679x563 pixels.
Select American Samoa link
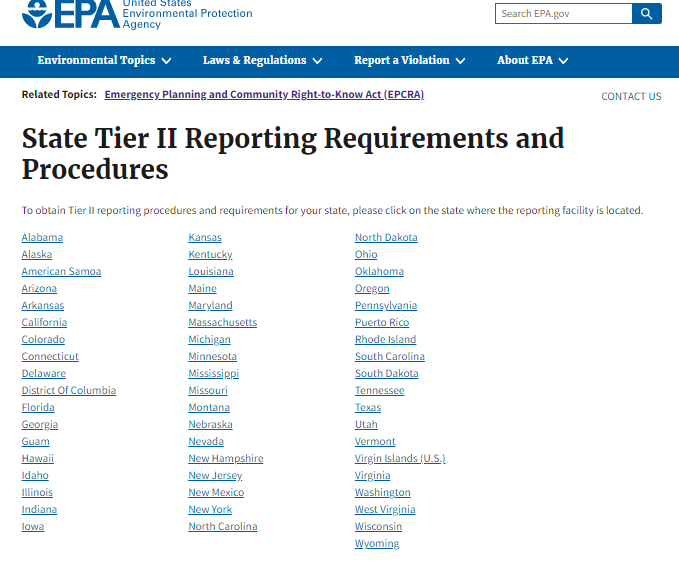61,271
